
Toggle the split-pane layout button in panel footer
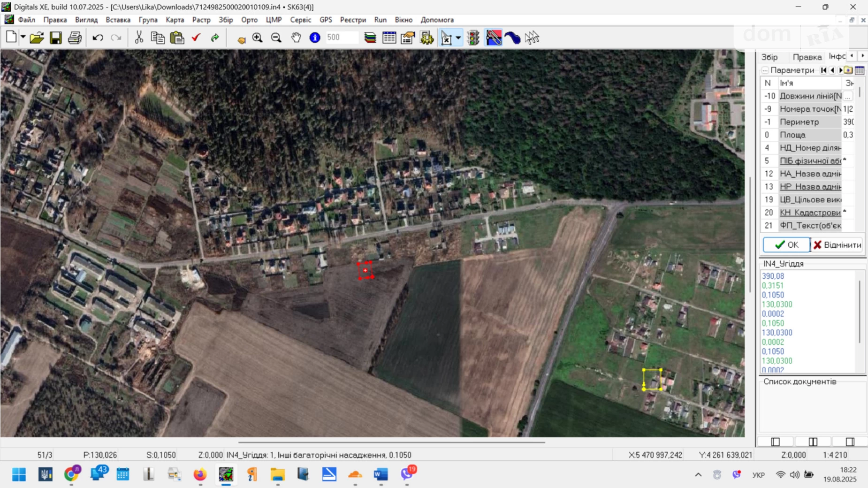pyautogui.click(x=813, y=442)
